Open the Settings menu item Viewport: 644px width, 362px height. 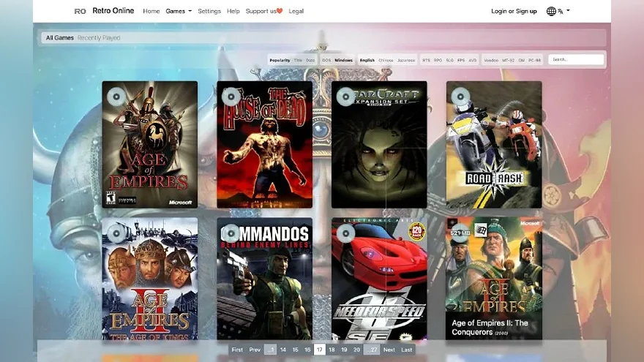[x=209, y=11]
